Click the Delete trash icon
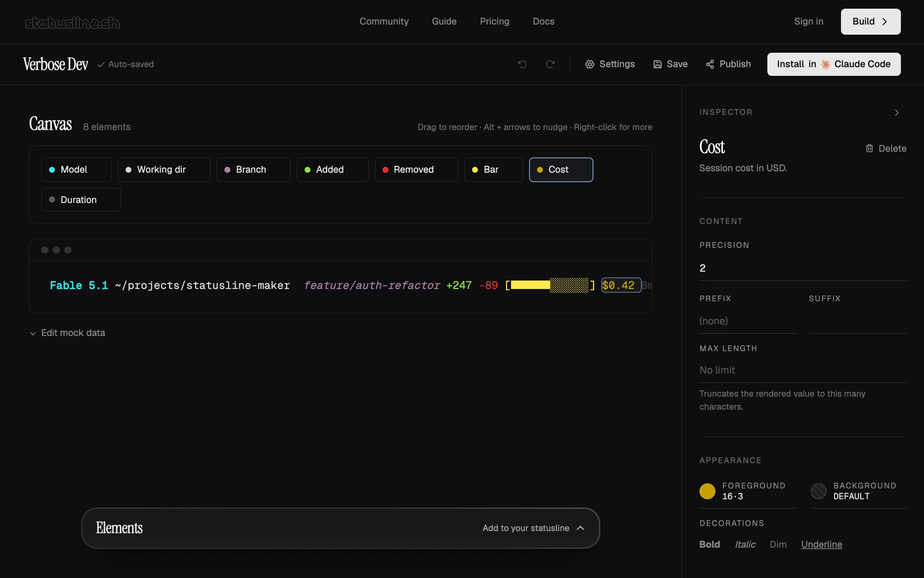This screenshot has width=924, height=578. pos(869,148)
